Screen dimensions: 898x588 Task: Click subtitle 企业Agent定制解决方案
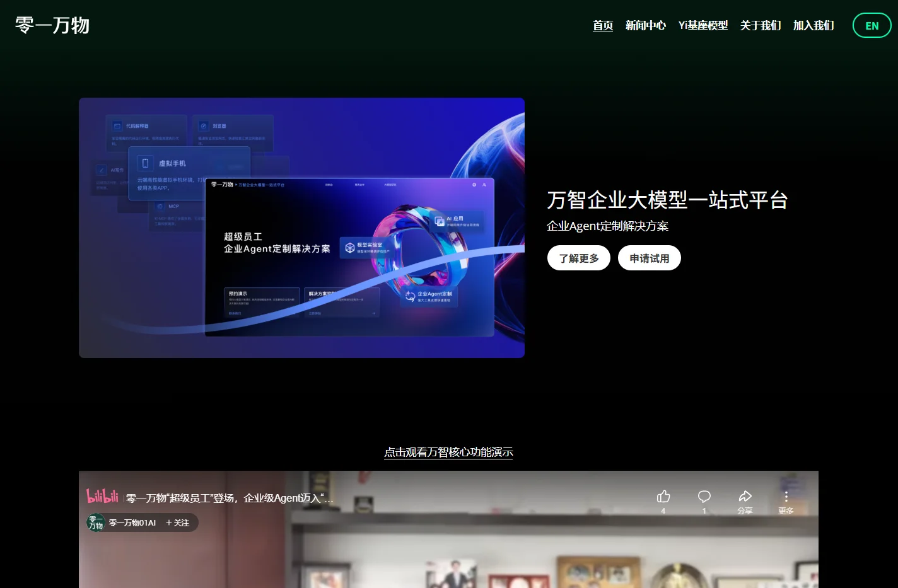pyautogui.click(x=607, y=226)
